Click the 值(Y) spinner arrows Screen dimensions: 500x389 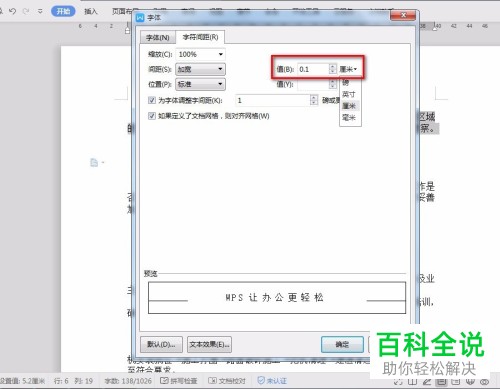point(332,84)
